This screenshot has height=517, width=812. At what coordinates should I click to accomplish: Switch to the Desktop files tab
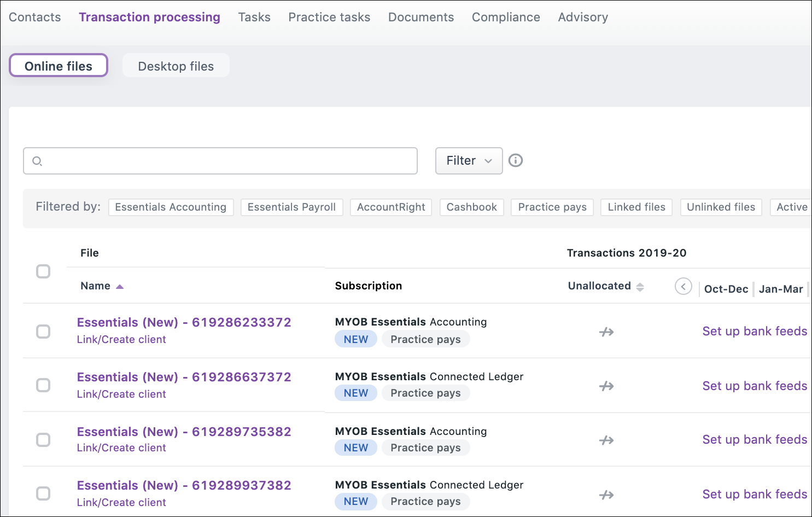click(x=176, y=66)
